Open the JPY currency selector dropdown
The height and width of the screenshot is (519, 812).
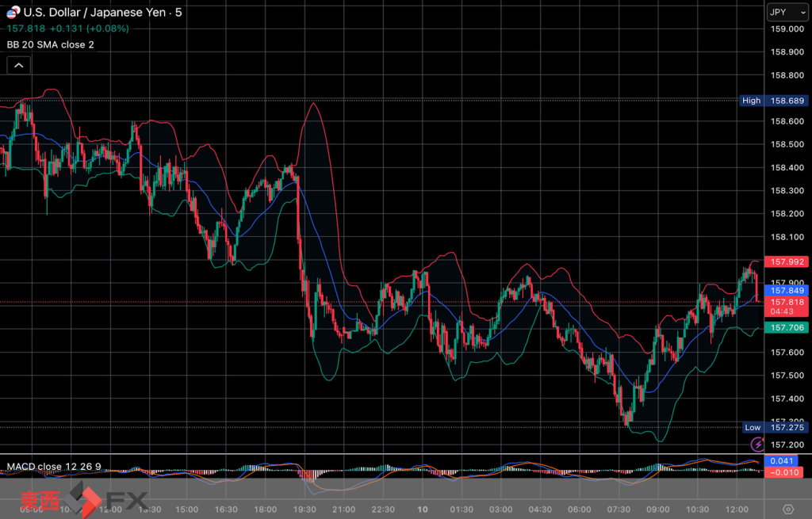(x=785, y=12)
